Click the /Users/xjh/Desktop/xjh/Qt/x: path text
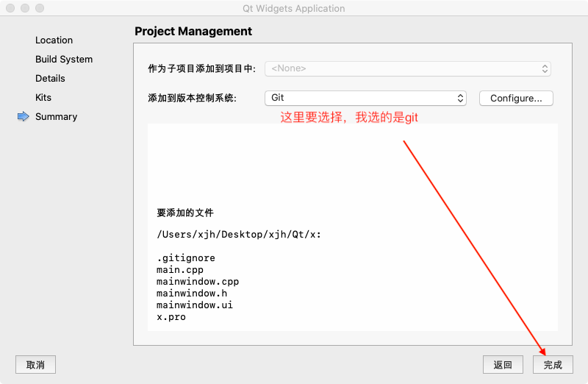The height and width of the screenshot is (384, 588). pos(239,235)
